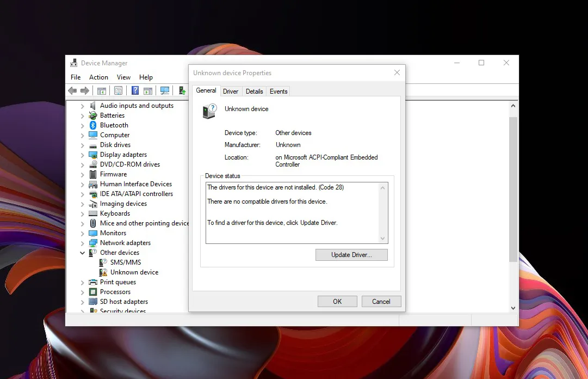Click the Forward arrow in Device Manager toolbar
The width and height of the screenshot is (588, 379).
85,90
